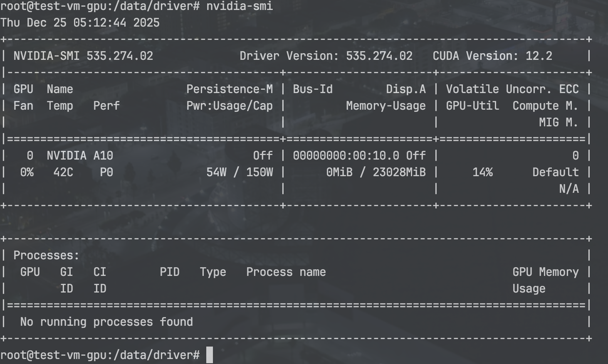Click the 0MiB / 23028MiB memory usage
This screenshot has height=364, width=608.
376,172
